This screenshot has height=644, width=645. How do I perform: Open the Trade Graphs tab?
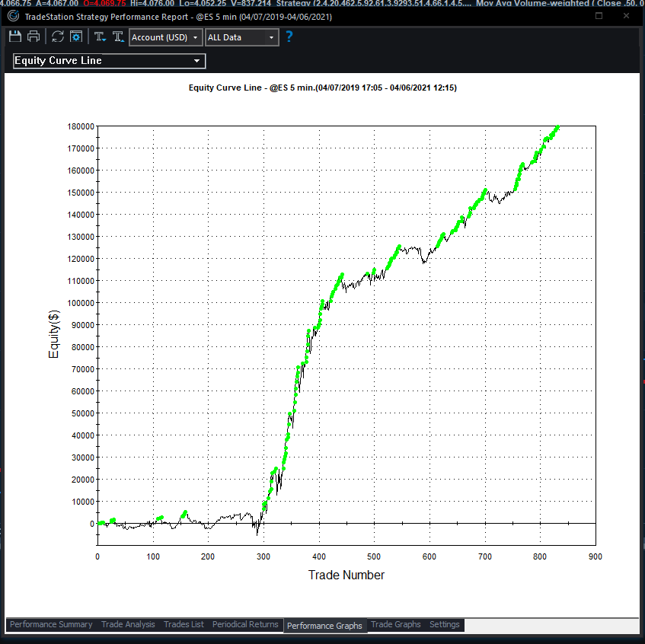[395, 624]
